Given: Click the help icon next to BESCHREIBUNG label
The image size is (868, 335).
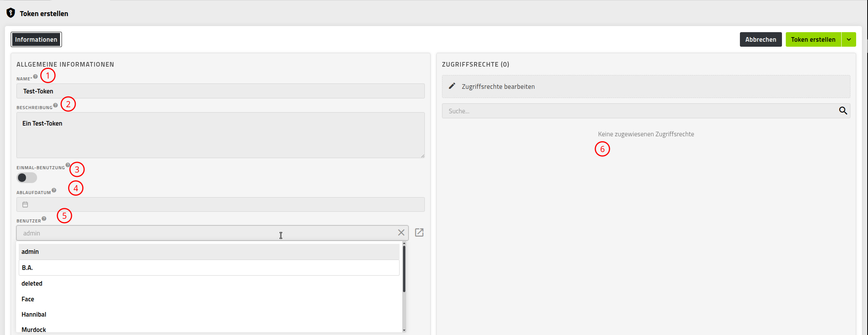Looking at the screenshot, I should 55,105.
